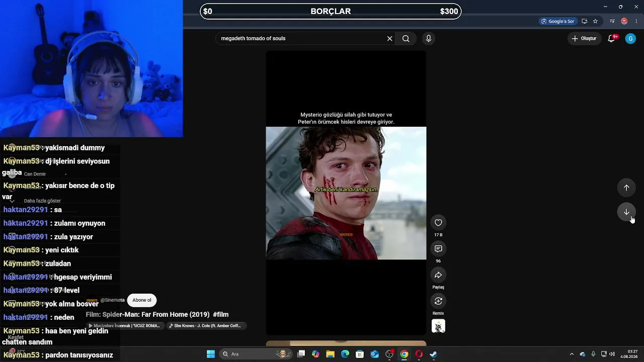
Task: Switch to Chrome on the taskbar
Action: [404, 354]
